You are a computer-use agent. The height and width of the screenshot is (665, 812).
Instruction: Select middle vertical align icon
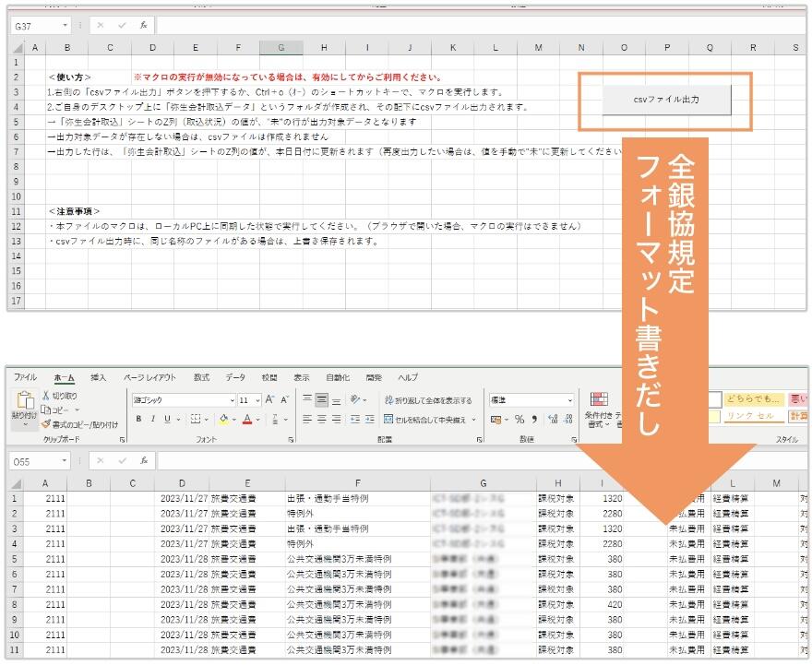(322, 400)
